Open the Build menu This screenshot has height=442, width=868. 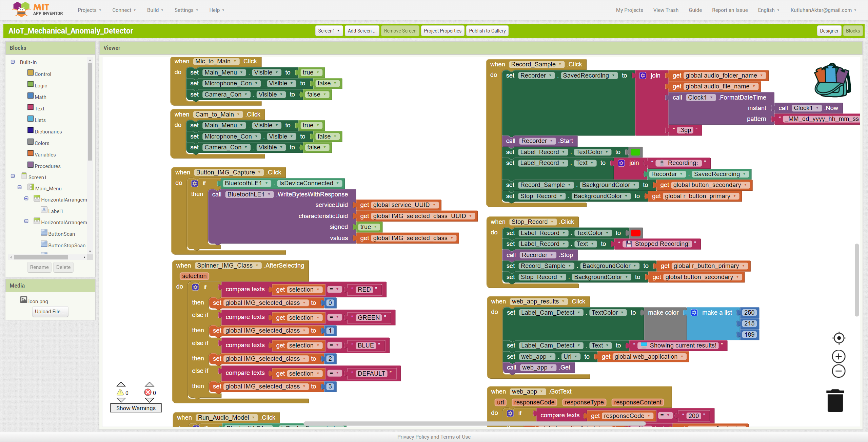pyautogui.click(x=155, y=10)
